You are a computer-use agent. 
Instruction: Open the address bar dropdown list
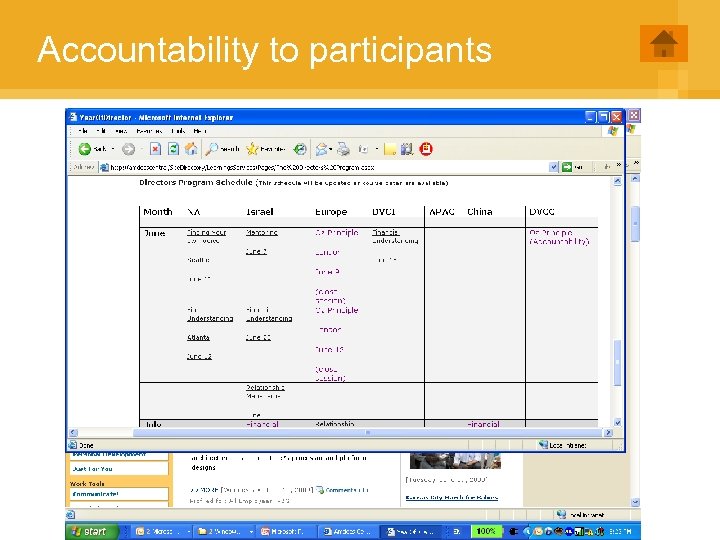(554, 167)
